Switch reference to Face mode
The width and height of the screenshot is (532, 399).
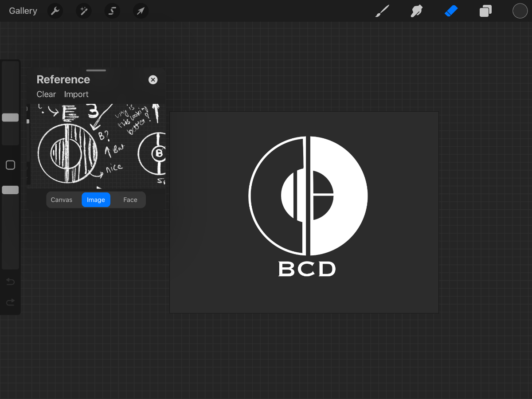pyautogui.click(x=130, y=200)
